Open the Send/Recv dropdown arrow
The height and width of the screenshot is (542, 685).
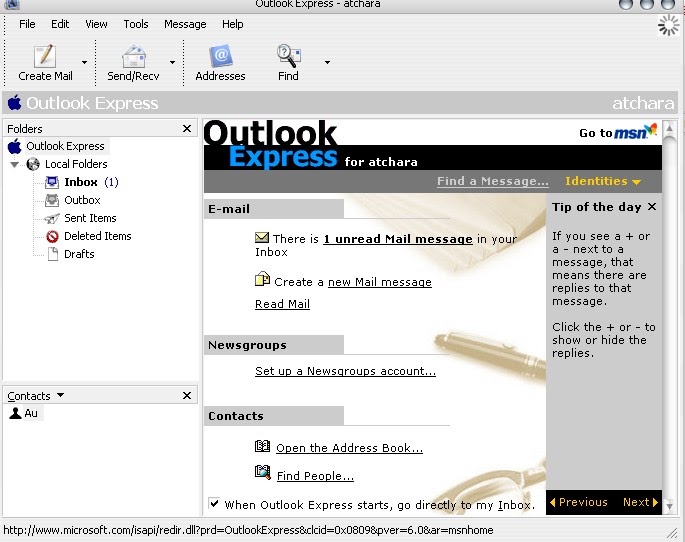(x=173, y=62)
